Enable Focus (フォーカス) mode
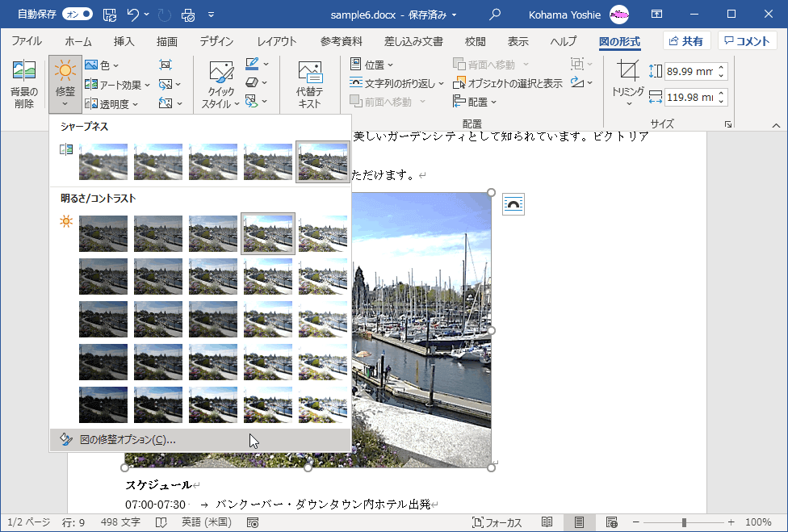The image size is (788, 532). [497, 522]
